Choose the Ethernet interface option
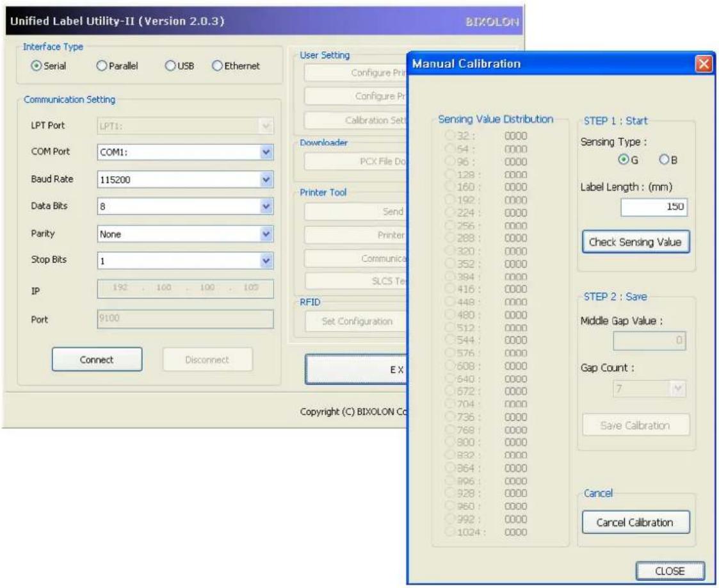Screen dimensions: 719x588 pyautogui.click(x=217, y=66)
